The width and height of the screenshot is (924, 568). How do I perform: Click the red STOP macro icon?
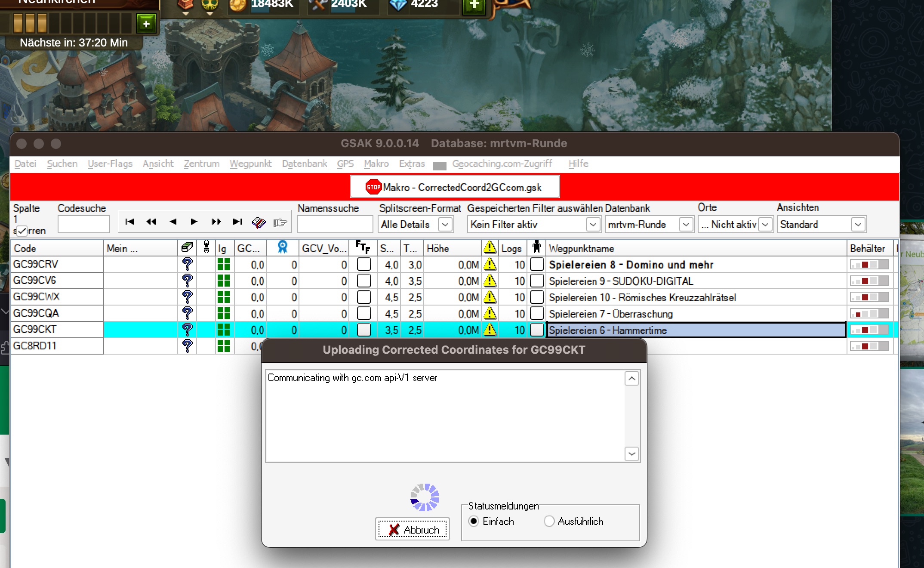(x=373, y=187)
